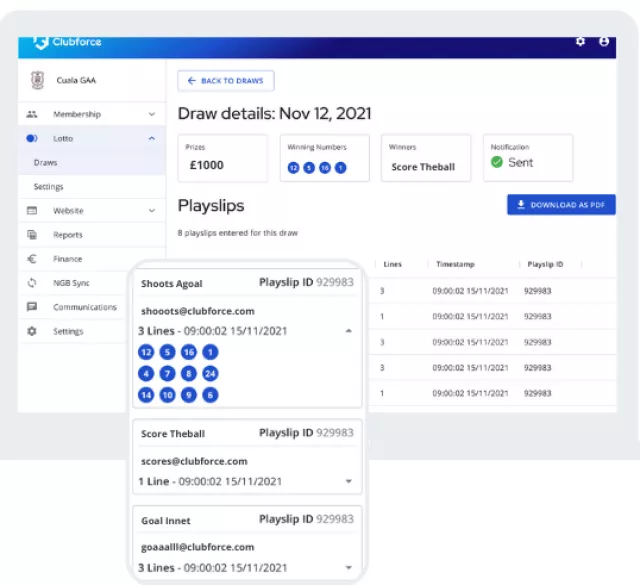Viewport: 640px width, 585px height.
Task: Click the Download as PDF button
Action: [x=561, y=205]
